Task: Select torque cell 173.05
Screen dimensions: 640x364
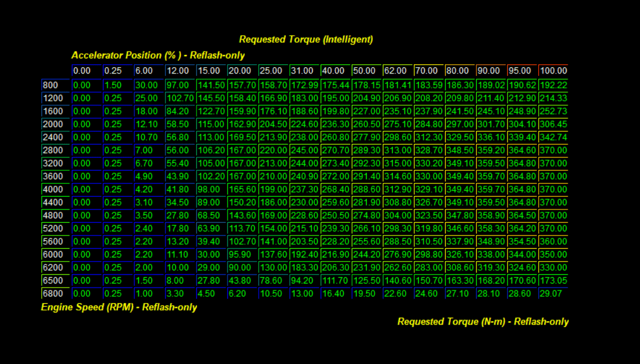Action: [x=553, y=281]
